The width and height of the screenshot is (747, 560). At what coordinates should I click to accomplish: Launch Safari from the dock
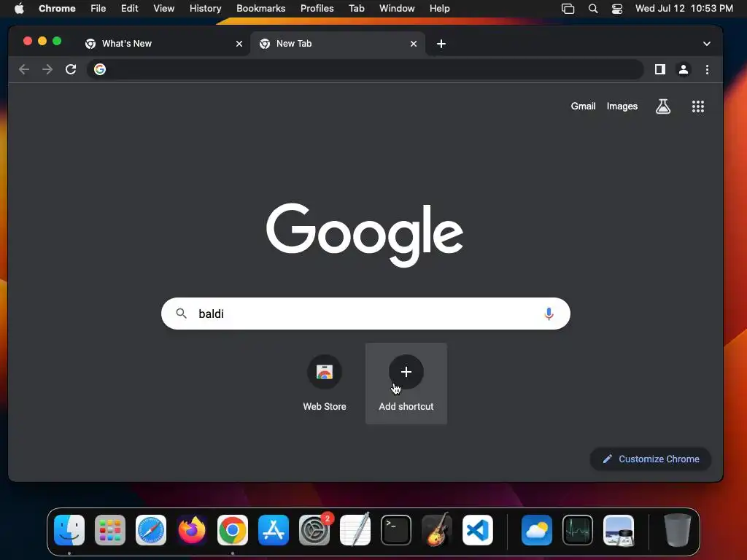tap(151, 530)
